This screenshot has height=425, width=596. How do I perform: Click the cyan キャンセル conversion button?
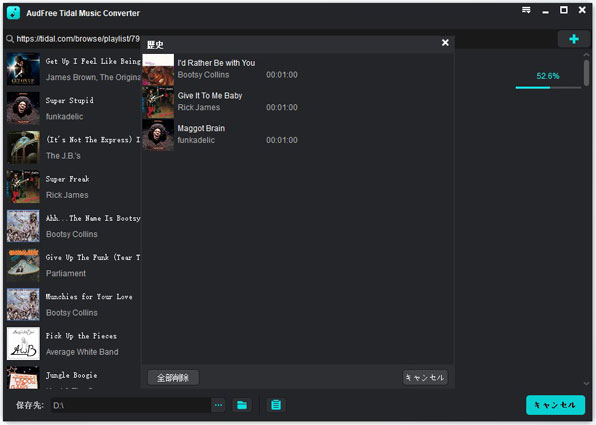pos(555,405)
